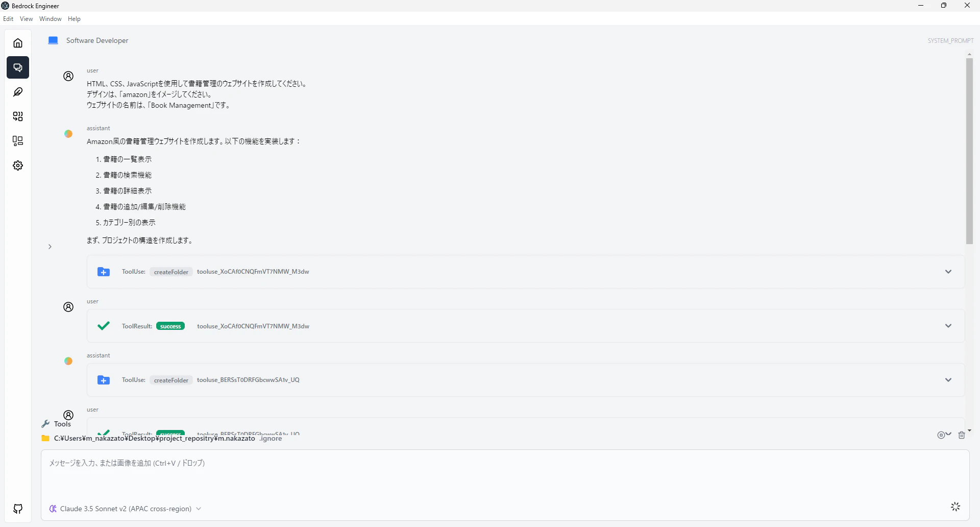Restore down the Bedrock Engineer window
Screen dimensions: 980x527
944,6
